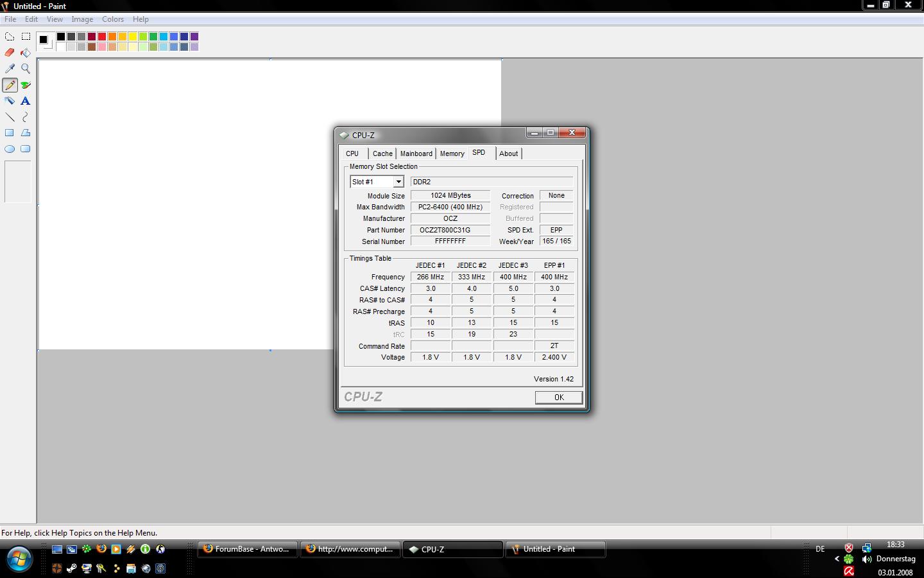Switch to http://www.comput... taskbar button
Viewport: 924px width, 578px height.
click(350, 549)
